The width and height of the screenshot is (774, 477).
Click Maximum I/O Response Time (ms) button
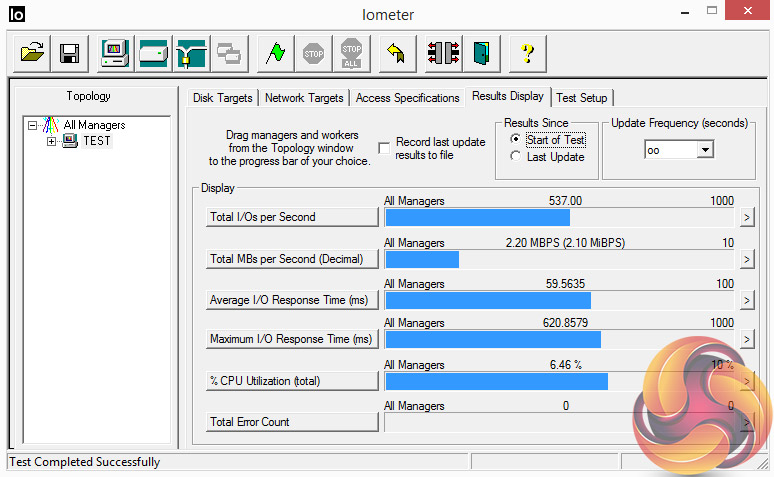click(x=292, y=339)
